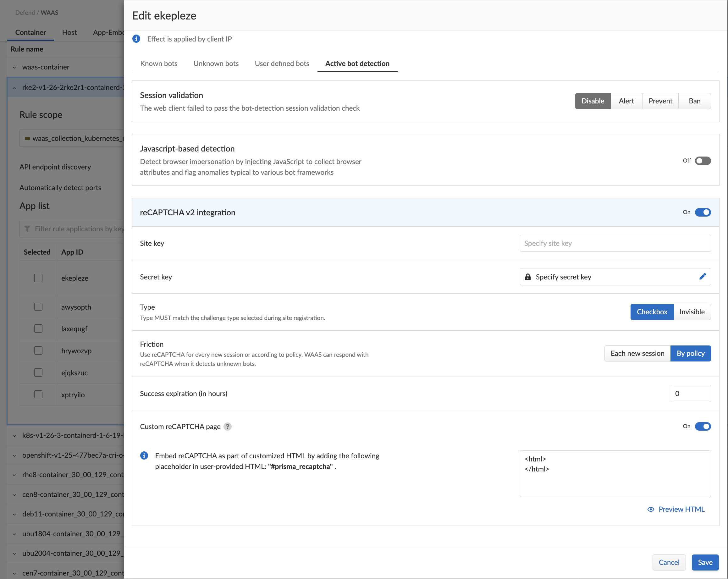The image size is (728, 579).
Task: Click the filter funnel icon in App list
Action: [x=27, y=229]
